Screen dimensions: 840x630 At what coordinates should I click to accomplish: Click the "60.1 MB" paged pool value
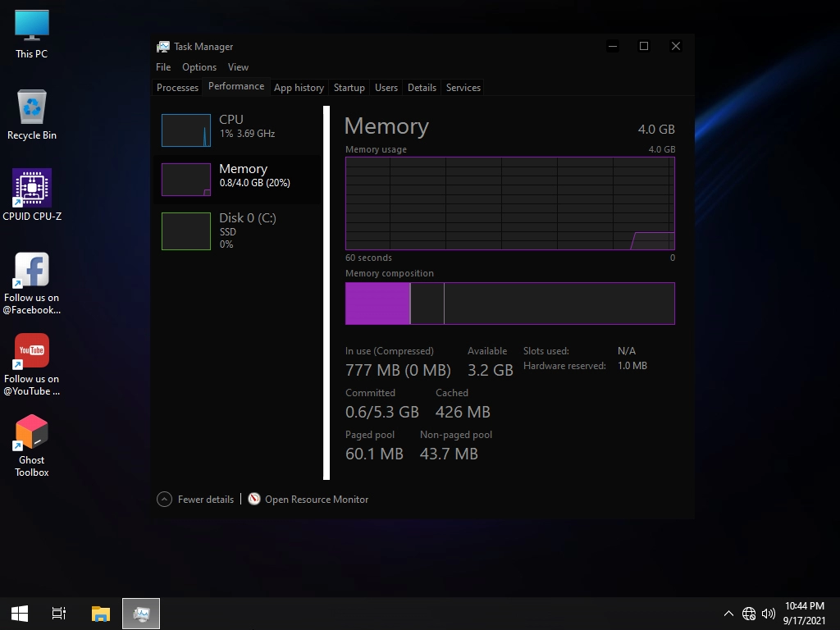click(x=374, y=454)
